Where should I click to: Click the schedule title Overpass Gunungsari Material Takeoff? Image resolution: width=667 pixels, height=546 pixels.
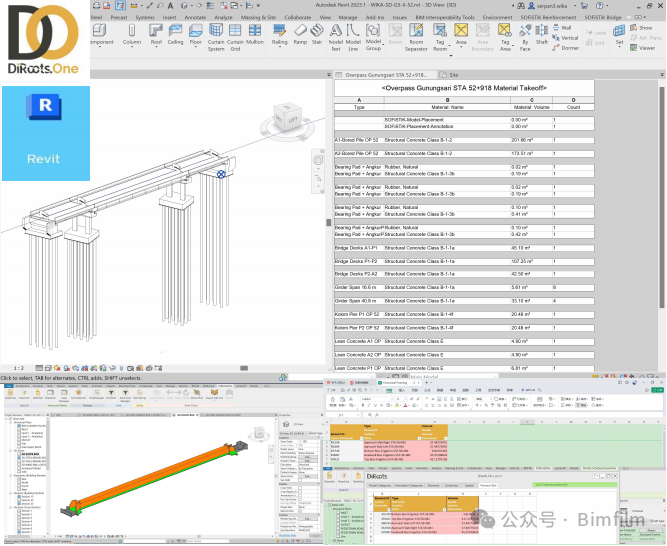pos(464,88)
